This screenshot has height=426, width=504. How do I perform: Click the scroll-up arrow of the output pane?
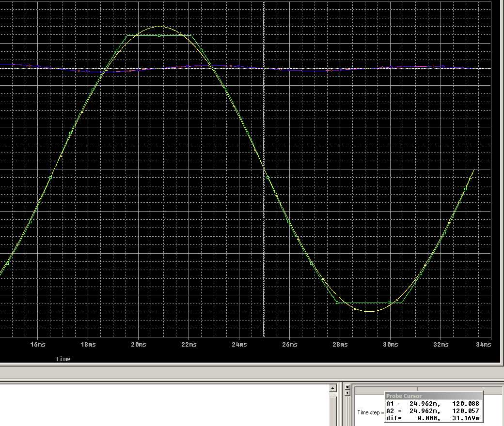pos(332,389)
